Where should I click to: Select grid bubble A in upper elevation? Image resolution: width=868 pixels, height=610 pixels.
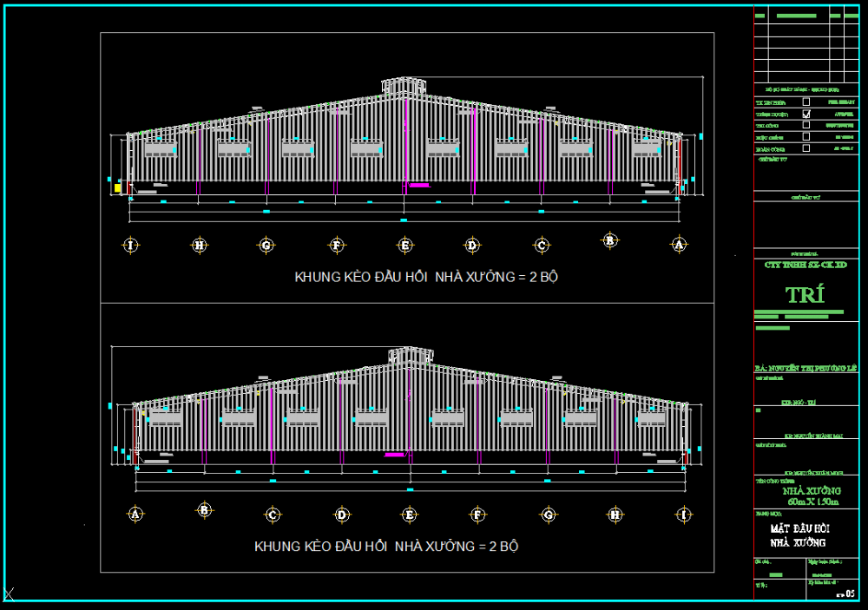(679, 244)
